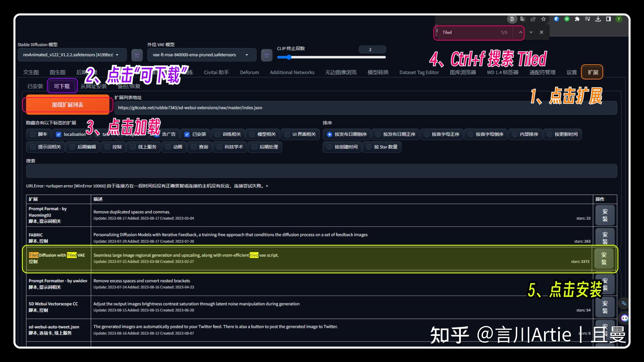Uncheck the localization filter checkbox
Image resolution: width=644 pixels, height=362 pixels.
pos(59,134)
